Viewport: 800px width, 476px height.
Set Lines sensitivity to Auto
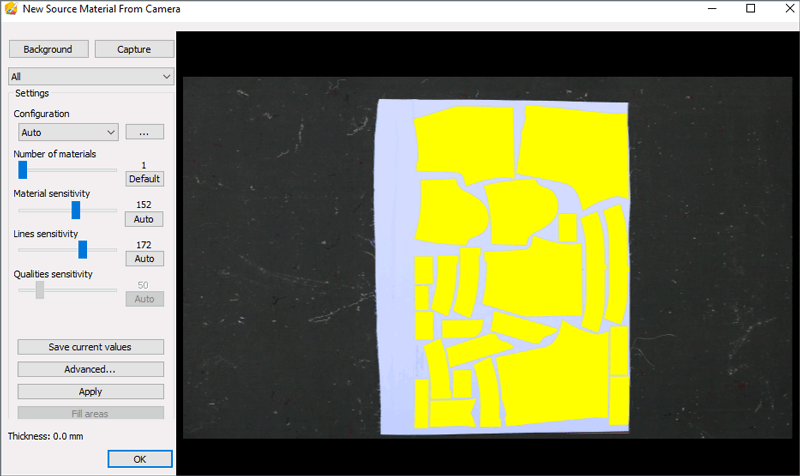pyautogui.click(x=145, y=259)
